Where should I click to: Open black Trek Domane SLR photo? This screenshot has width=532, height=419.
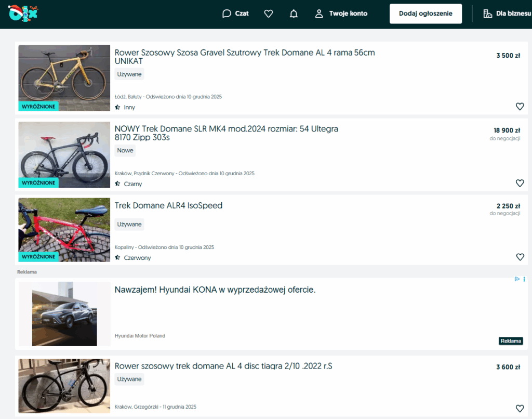(64, 154)
